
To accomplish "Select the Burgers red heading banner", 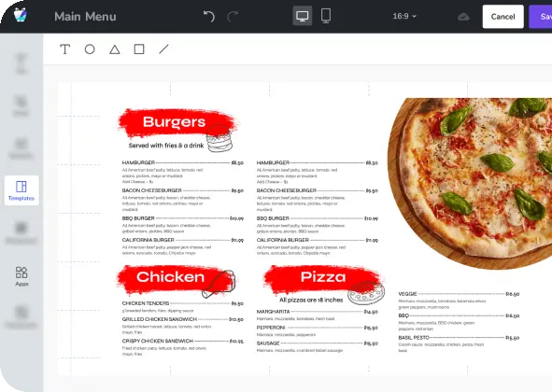I will [x=177, y=123].
